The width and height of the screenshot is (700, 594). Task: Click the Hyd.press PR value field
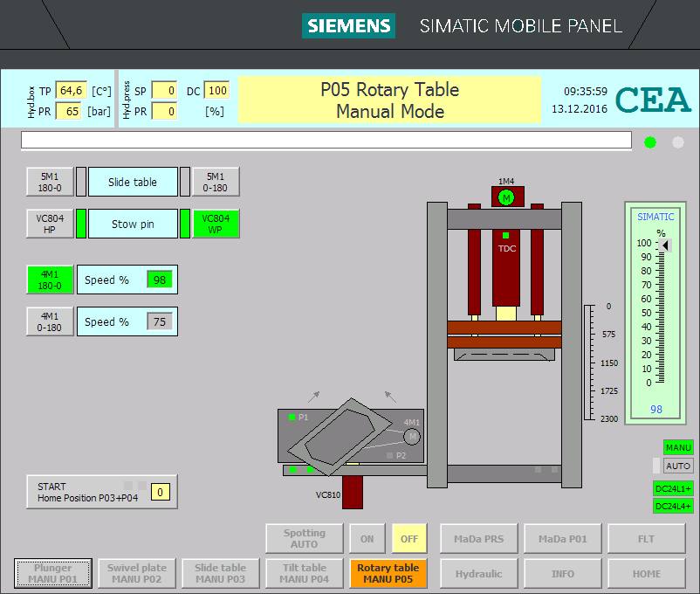click(x=165, y=111)
